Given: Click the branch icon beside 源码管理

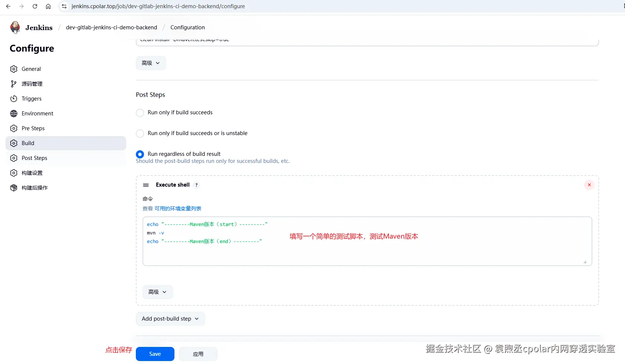Looking at the screenshot, I should click(14, 84).
